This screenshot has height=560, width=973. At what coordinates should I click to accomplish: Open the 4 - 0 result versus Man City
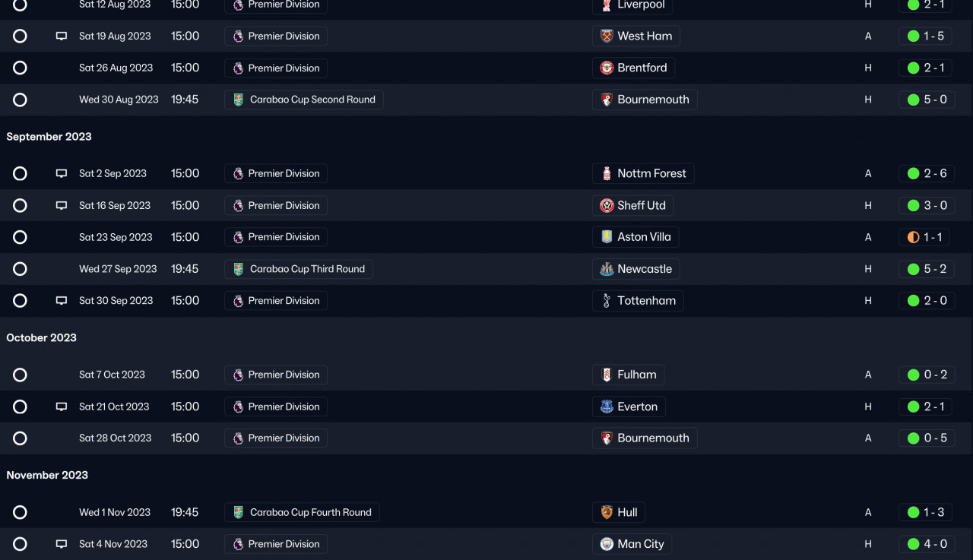pos(927,544)
